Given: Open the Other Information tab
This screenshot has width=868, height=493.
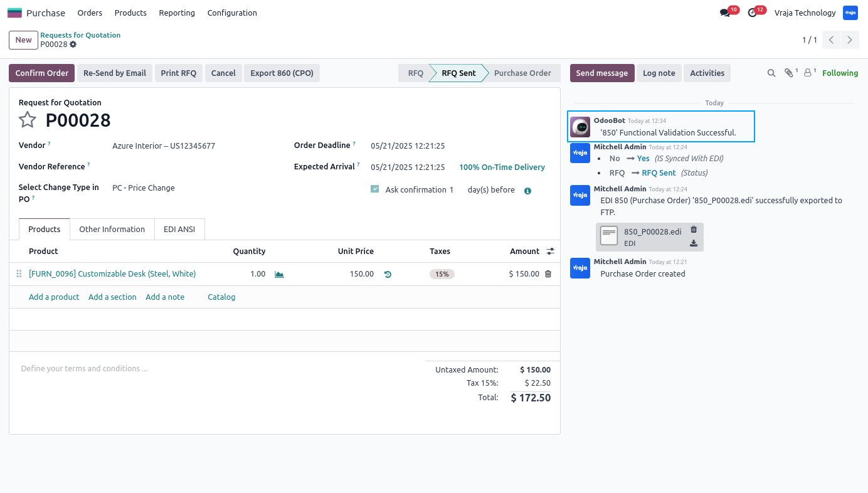Looking at the screenshot, I should [x=112, y=230].
